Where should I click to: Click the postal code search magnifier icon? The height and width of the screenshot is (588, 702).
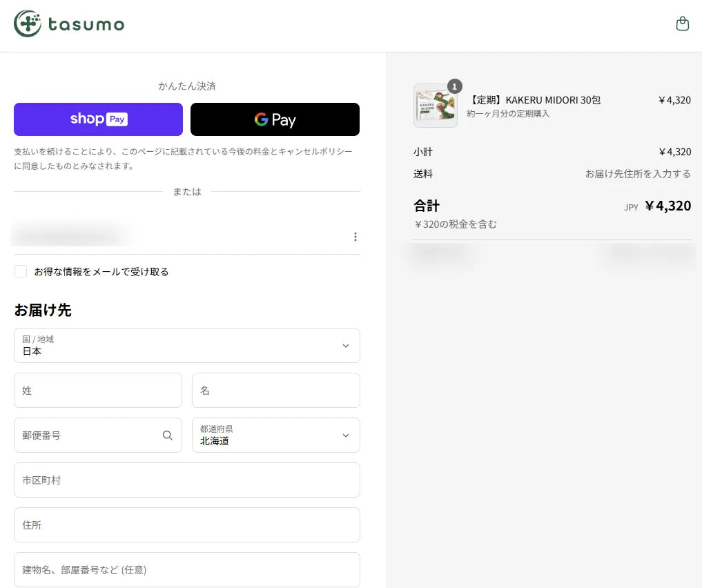point(168,435)
